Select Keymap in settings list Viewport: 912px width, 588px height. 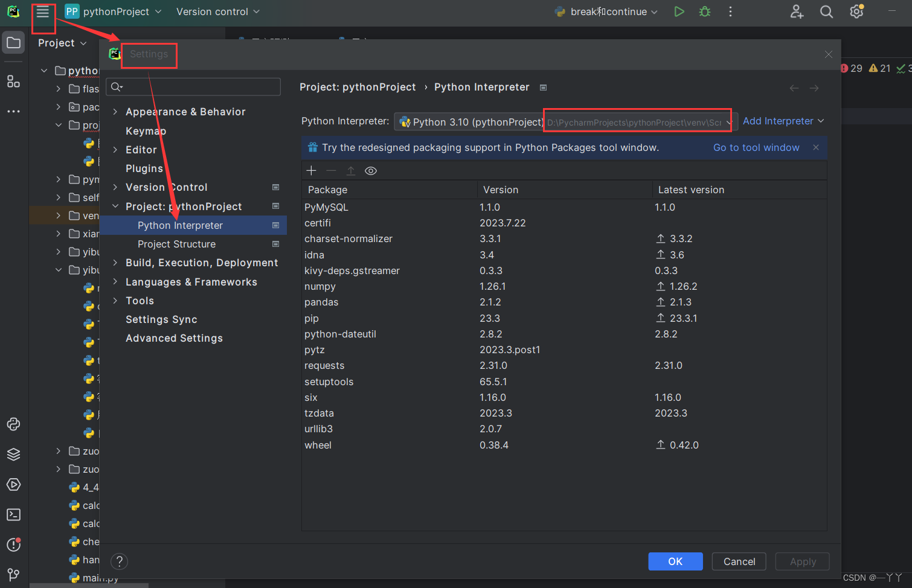(146, 131)
